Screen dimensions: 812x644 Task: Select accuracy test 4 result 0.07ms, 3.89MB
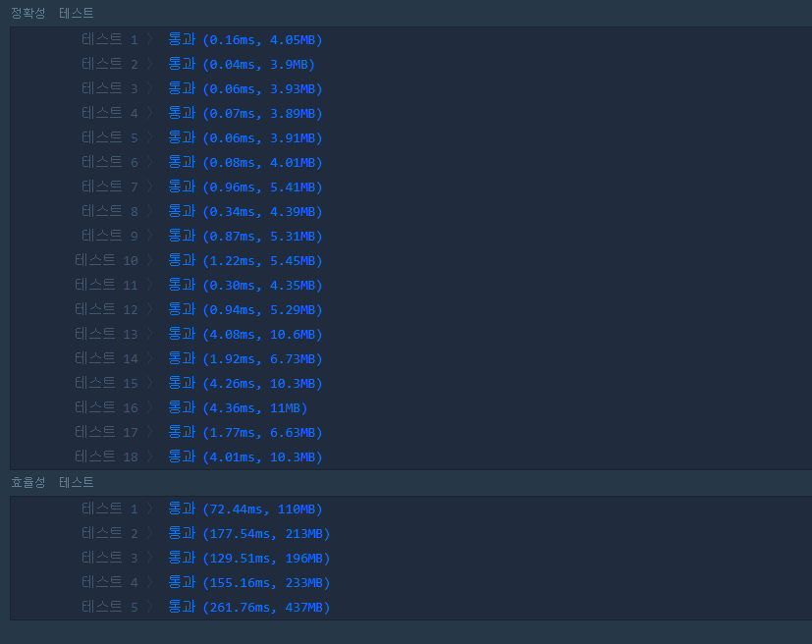(245, 113)
